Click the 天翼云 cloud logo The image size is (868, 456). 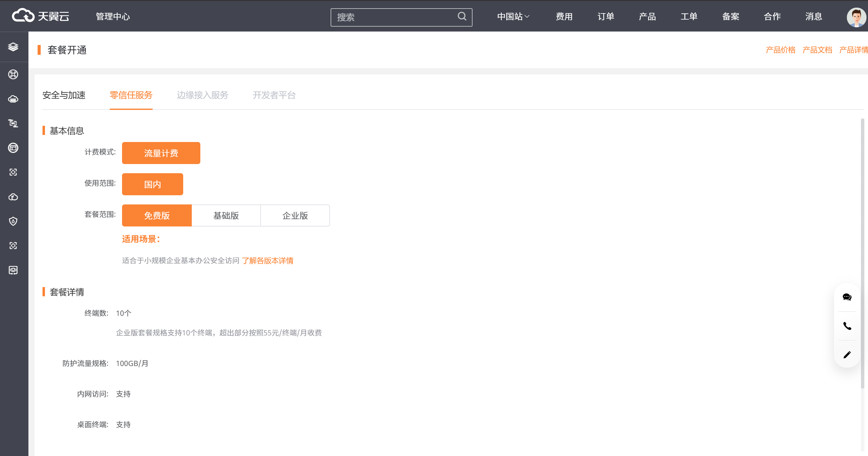tap(40, 16)
